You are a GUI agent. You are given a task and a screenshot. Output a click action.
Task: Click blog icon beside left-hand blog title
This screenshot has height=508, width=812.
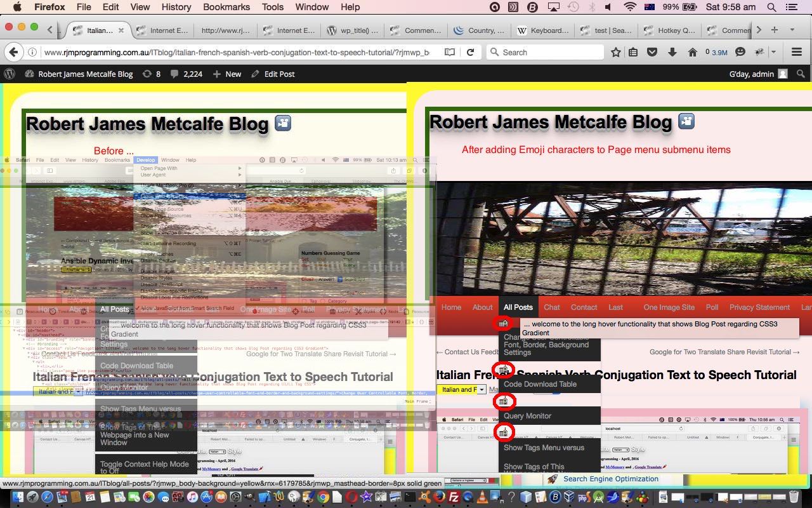coord(283,123)
